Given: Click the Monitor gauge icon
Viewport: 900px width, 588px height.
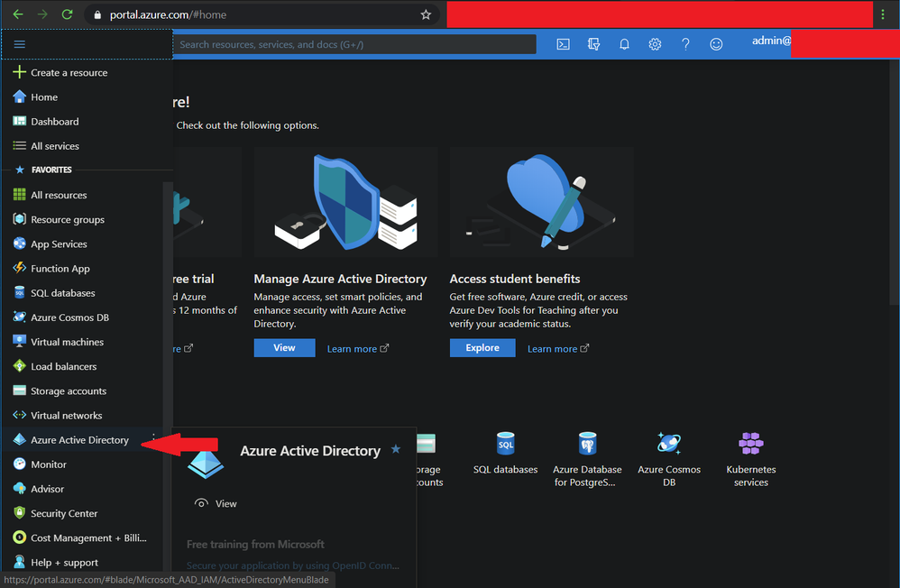Looking at the screenshot, I should 20,464.
